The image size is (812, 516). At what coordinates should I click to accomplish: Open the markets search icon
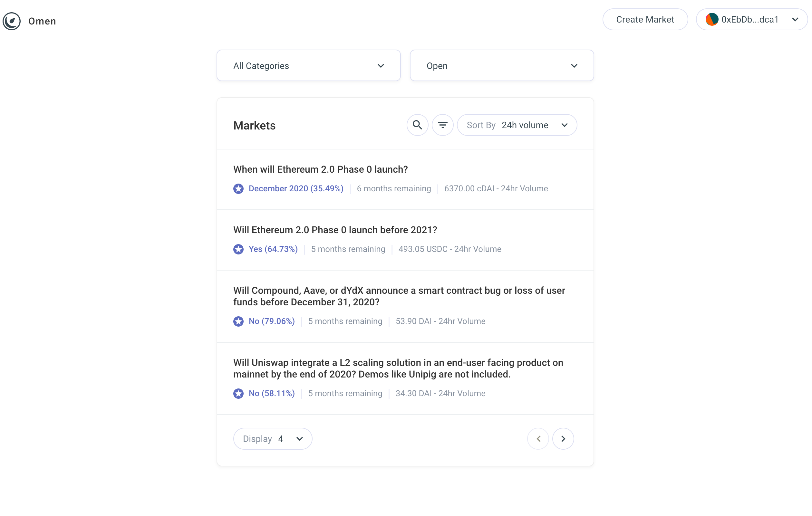tap(417, 125)
